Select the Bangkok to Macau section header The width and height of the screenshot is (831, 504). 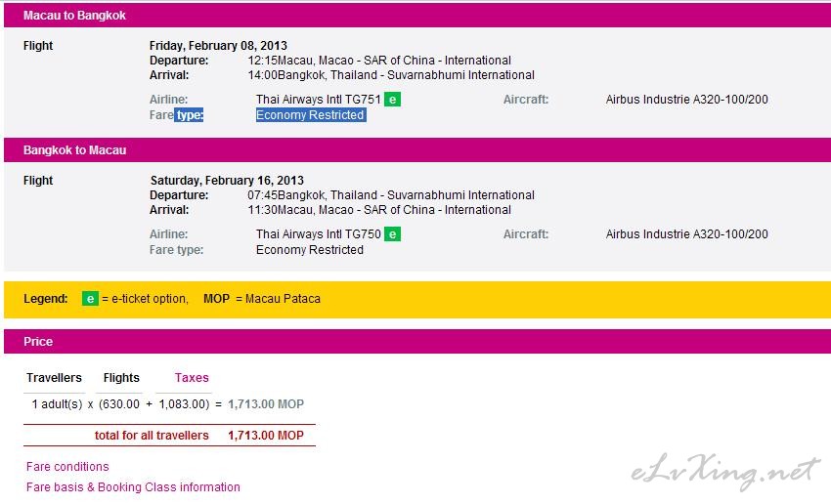(417, 149)
